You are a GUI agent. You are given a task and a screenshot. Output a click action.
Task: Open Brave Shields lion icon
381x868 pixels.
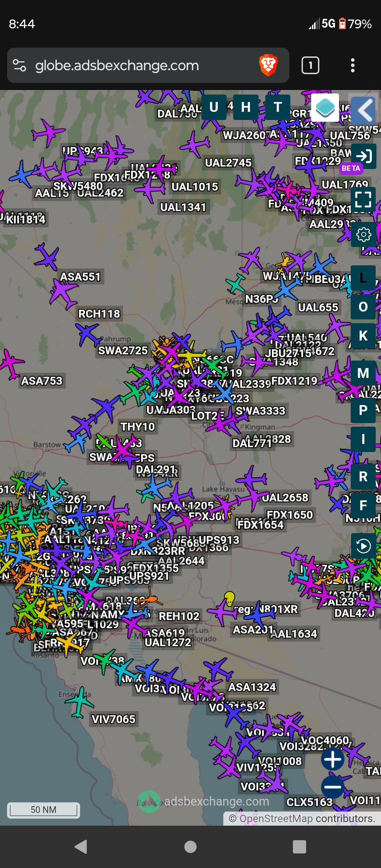[268, 65]
